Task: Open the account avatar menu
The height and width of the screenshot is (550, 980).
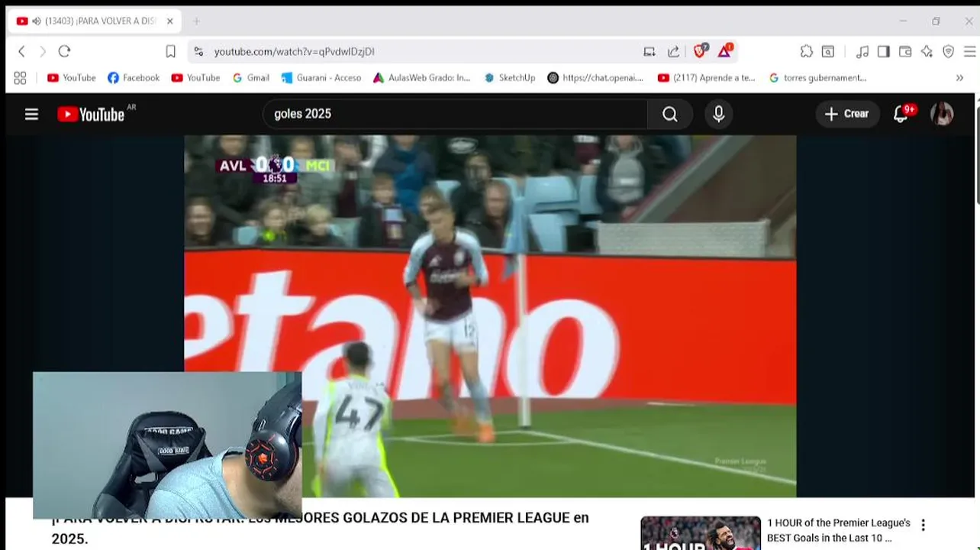Action: click(x=942, y=114)
